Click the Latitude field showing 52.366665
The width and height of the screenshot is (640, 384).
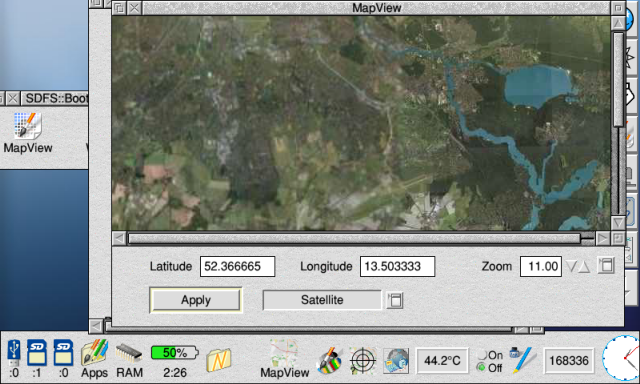tap(237, 266)
